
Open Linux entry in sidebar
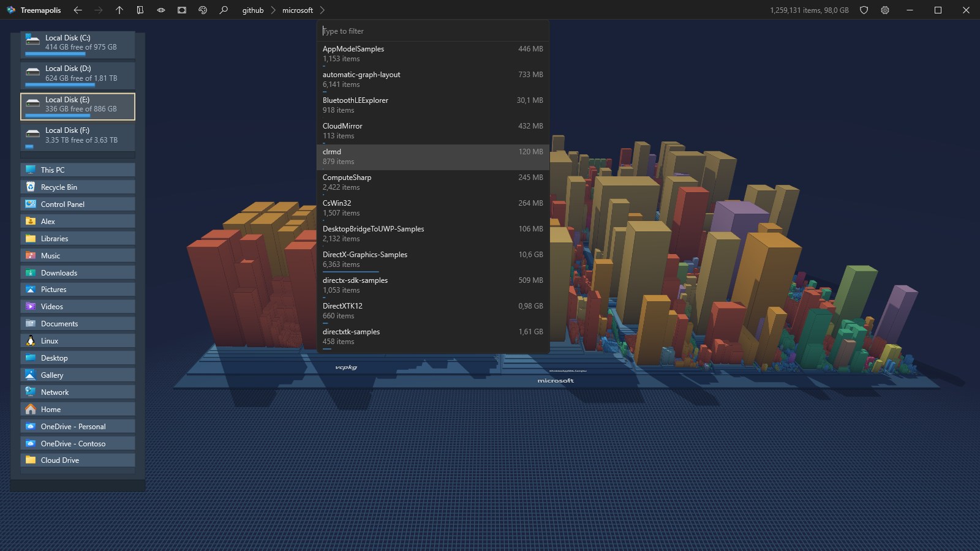click(78, 340)
